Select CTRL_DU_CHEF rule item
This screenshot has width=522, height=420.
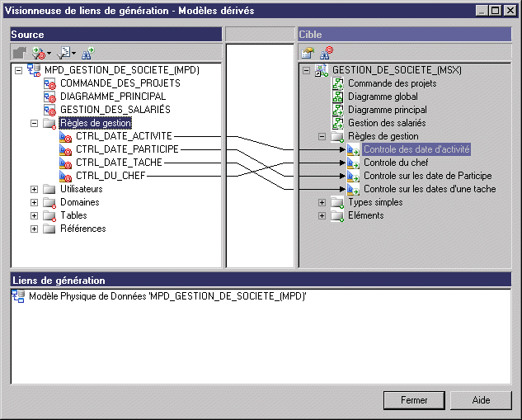[x=111, y=176]
